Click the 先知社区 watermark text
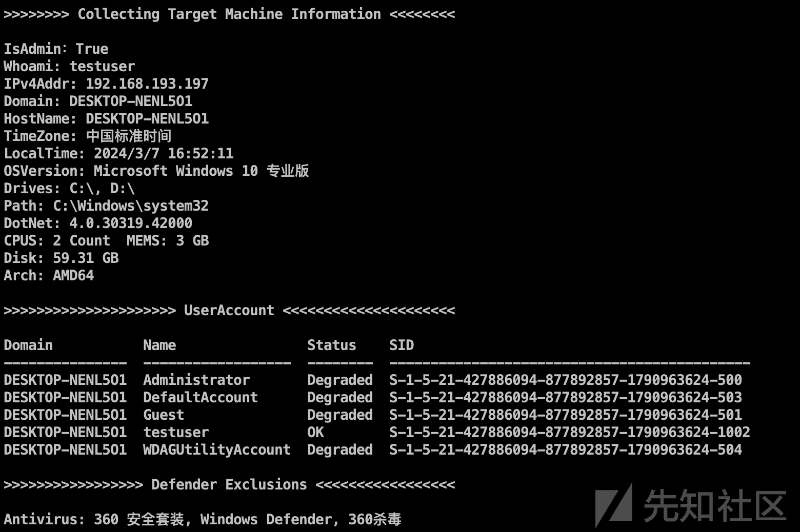The width and height of the screenshot is (800, 532). click(715, 506)
